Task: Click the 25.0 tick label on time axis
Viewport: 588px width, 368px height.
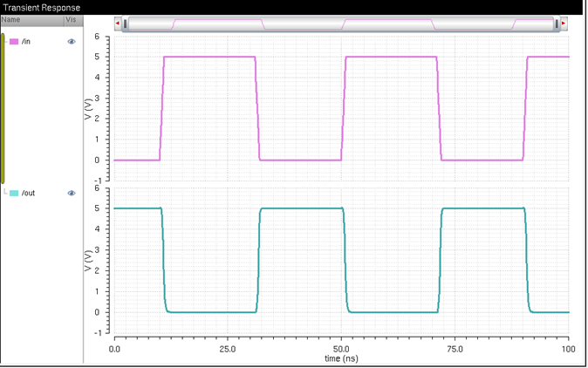Action: coord(228,349)
